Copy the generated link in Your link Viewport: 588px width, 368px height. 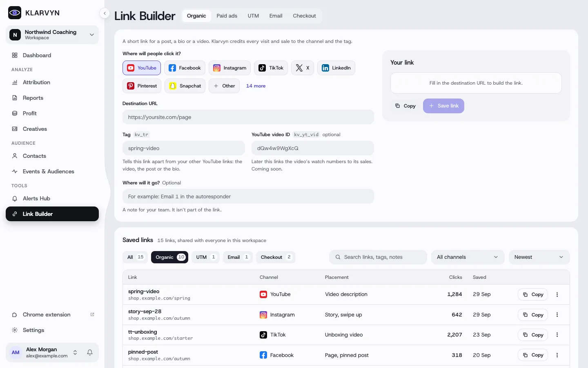click(405, 106)
